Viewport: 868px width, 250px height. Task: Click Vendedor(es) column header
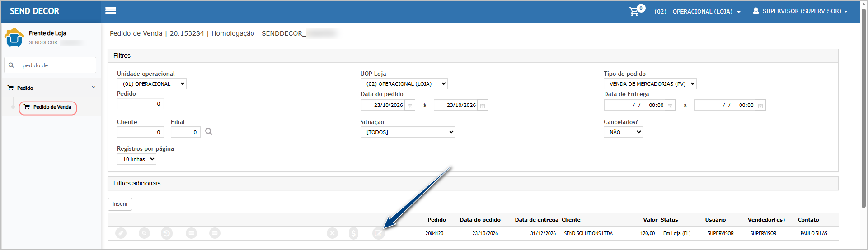click(x=766, y=220)
